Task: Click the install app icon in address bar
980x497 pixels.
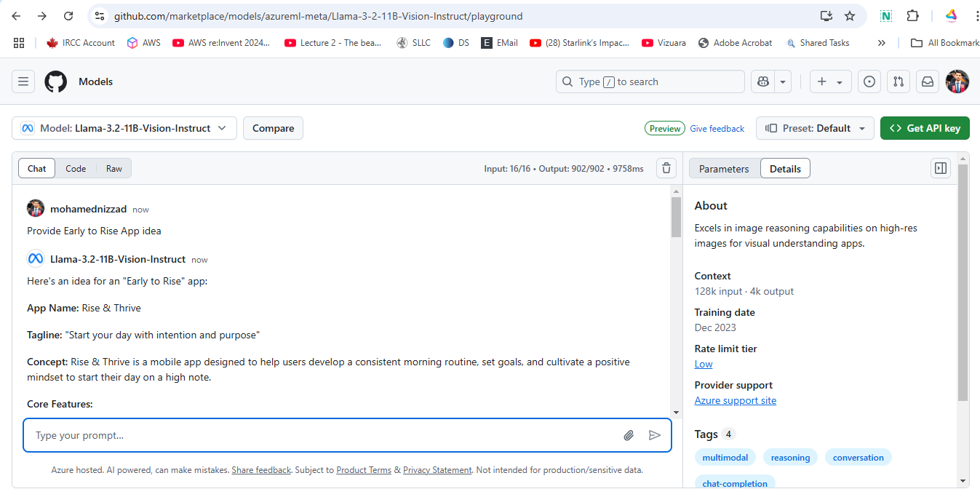Action: (826, 16)
